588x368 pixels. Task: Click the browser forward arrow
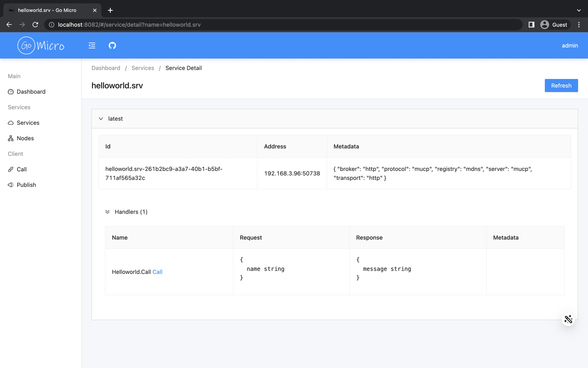[22, 25]
